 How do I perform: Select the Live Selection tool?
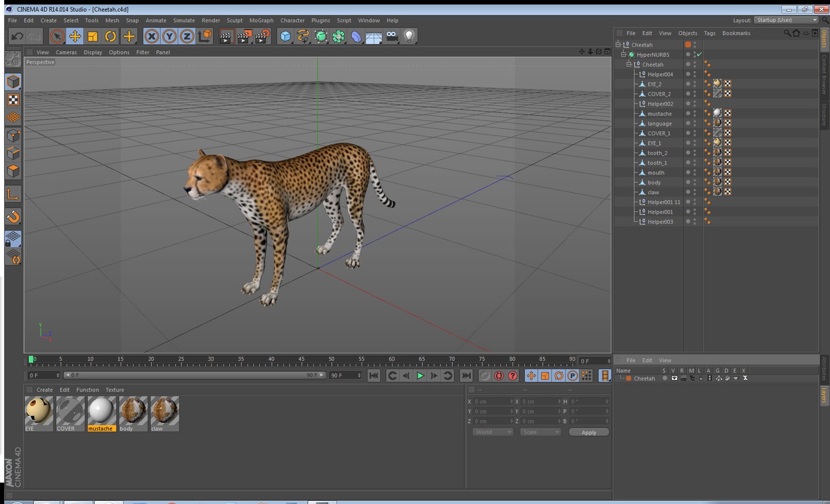coord(57,36)
